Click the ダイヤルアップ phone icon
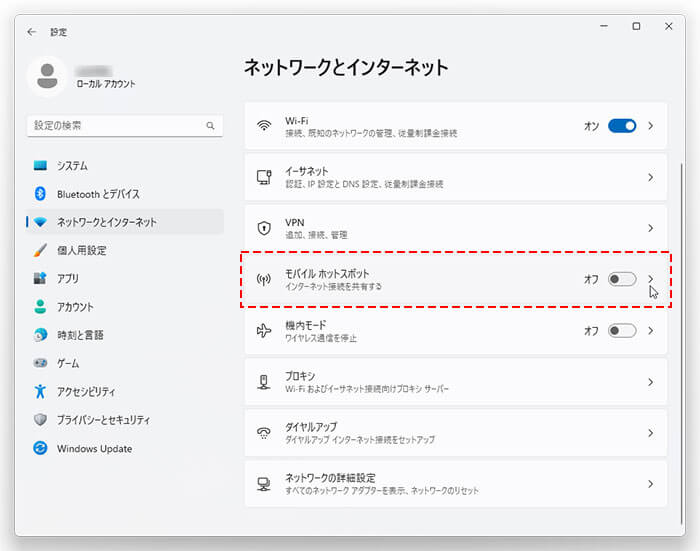700x551 pixels. click(264, 433)
